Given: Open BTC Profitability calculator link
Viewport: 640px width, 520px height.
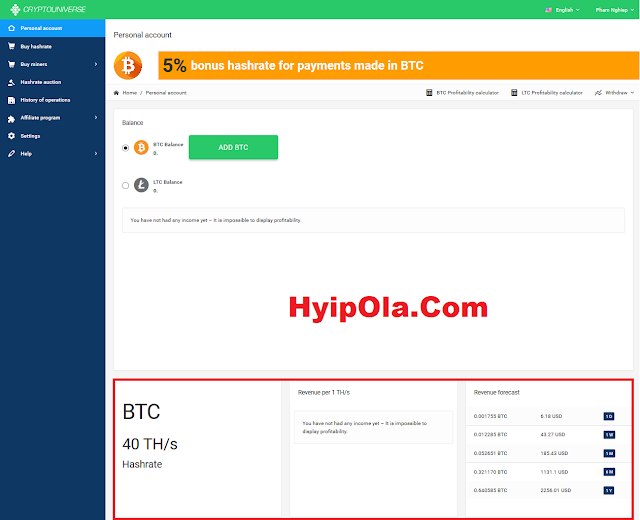Looking at the screenshot, I should click(468, 93).
